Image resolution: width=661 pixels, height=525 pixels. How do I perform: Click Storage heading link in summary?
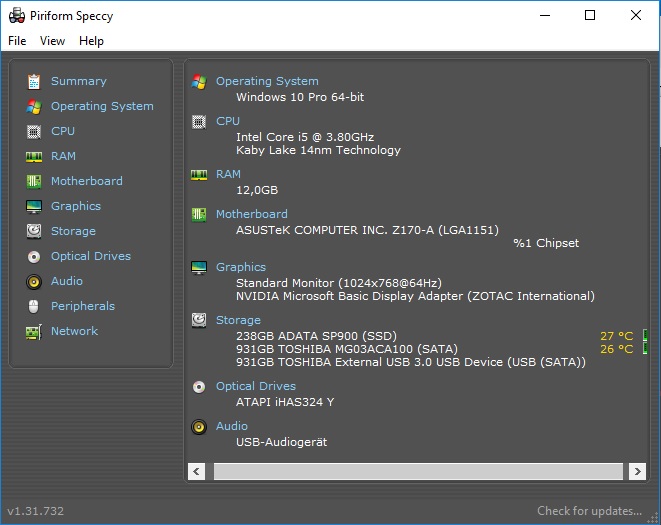click(x=238, y=320)
